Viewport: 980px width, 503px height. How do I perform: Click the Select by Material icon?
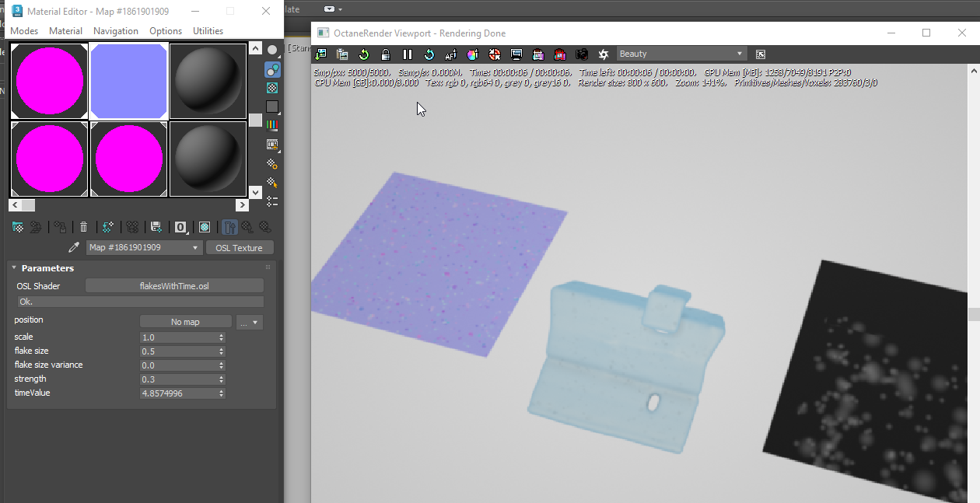[x=272, y=183]
